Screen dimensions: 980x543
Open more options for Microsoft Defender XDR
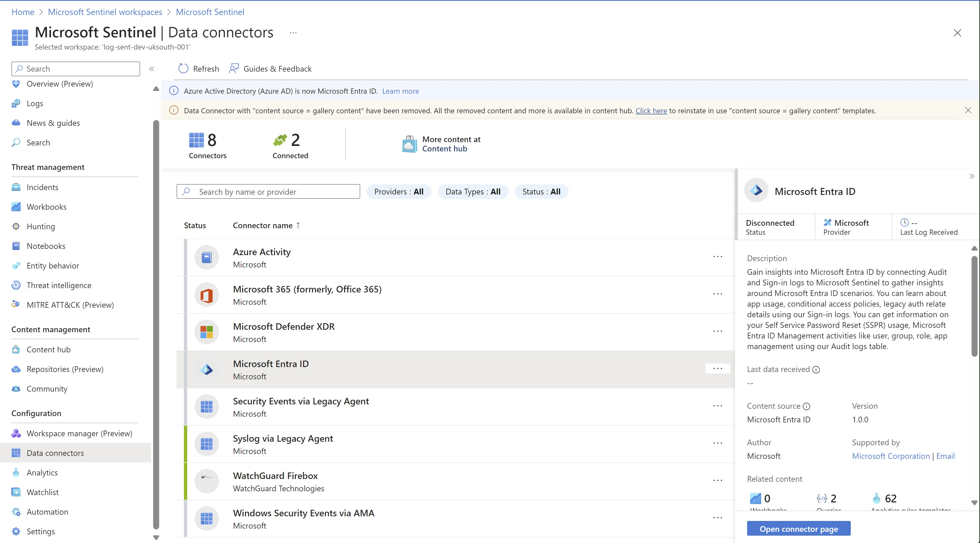tap(717, 331)
